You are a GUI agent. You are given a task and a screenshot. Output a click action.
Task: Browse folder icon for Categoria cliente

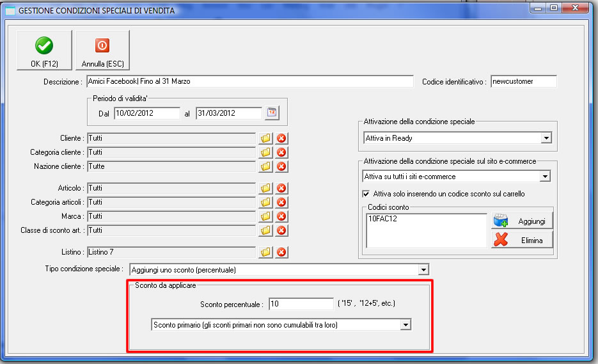pyautogui.click(x=265, y=152)
